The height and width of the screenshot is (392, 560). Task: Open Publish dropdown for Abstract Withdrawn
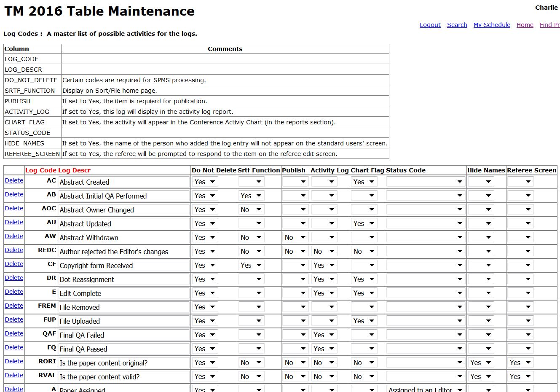pyautogui.click(x=295, y=238)
